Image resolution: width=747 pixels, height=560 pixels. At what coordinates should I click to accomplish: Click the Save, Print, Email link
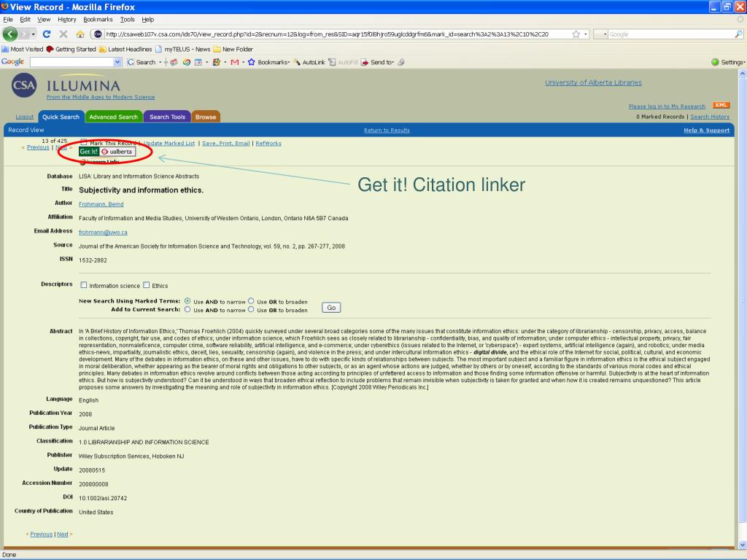tap(226, 144)
